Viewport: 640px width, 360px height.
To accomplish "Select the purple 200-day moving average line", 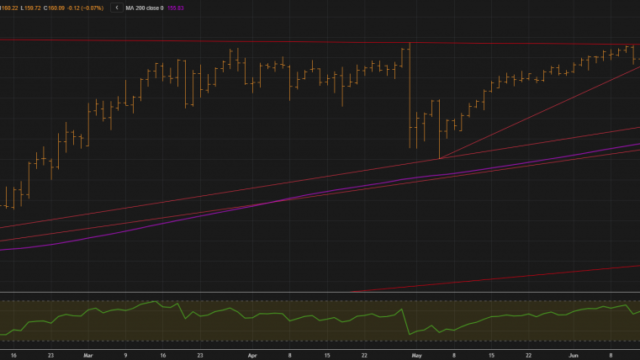I will tap(320, 193).
